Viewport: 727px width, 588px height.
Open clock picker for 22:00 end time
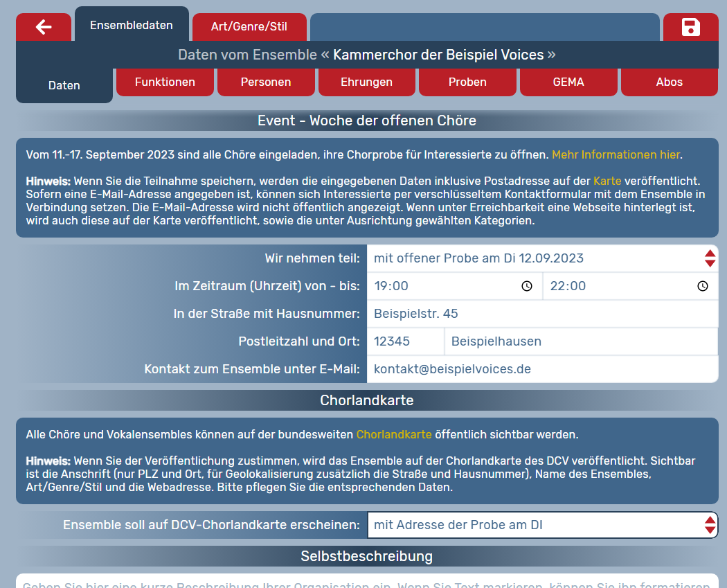click(x=703, y=286)
